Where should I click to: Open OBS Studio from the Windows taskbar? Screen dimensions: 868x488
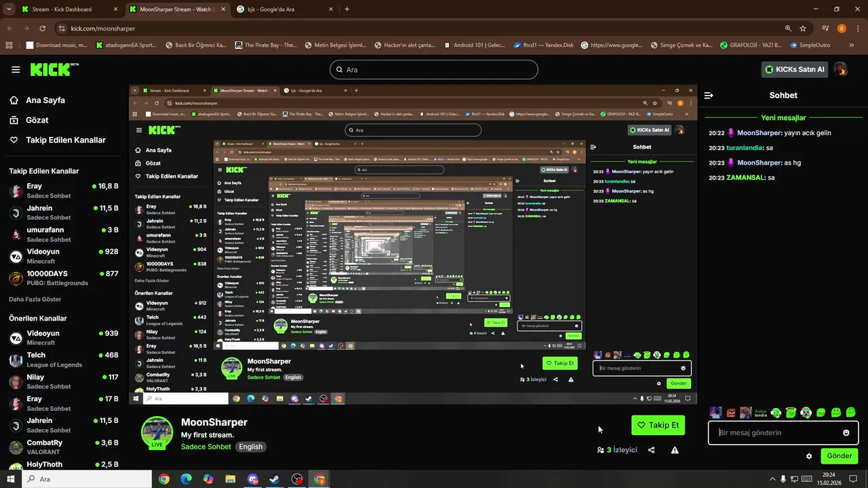tap(297, 479)
